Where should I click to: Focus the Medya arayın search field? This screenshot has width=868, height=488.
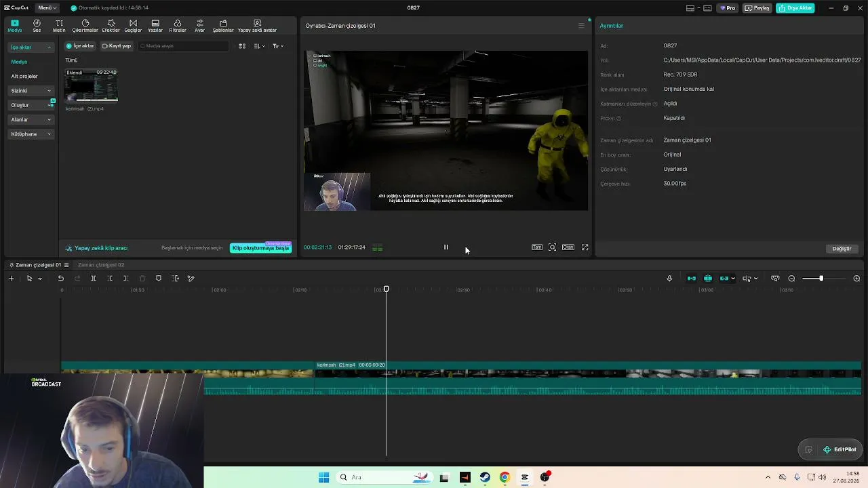coord(183,46)
